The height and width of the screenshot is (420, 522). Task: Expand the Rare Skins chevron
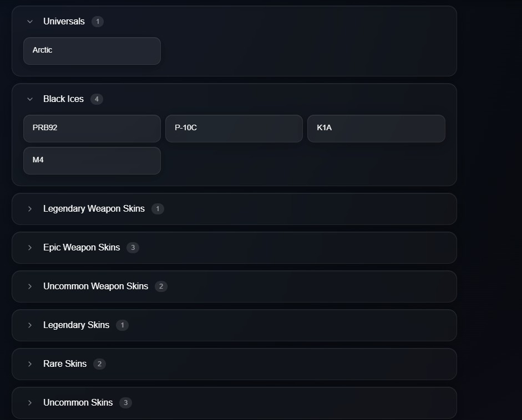point(30,364)
